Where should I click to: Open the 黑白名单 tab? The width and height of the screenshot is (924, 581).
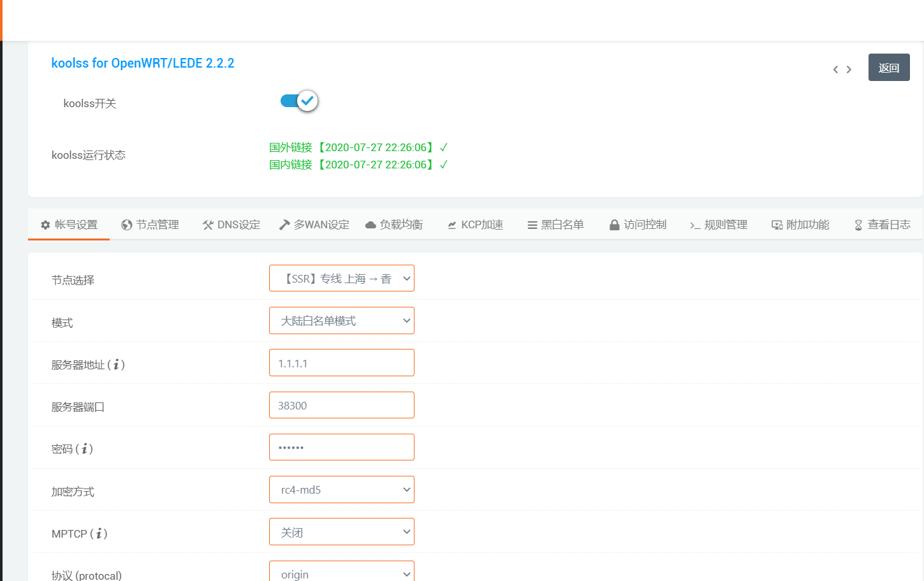[x=555, y=225]
